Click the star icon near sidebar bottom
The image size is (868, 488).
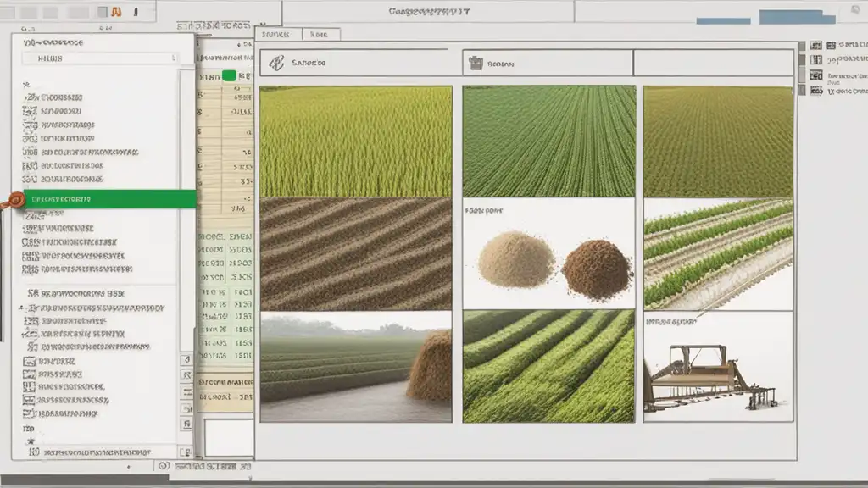point(31,441)
